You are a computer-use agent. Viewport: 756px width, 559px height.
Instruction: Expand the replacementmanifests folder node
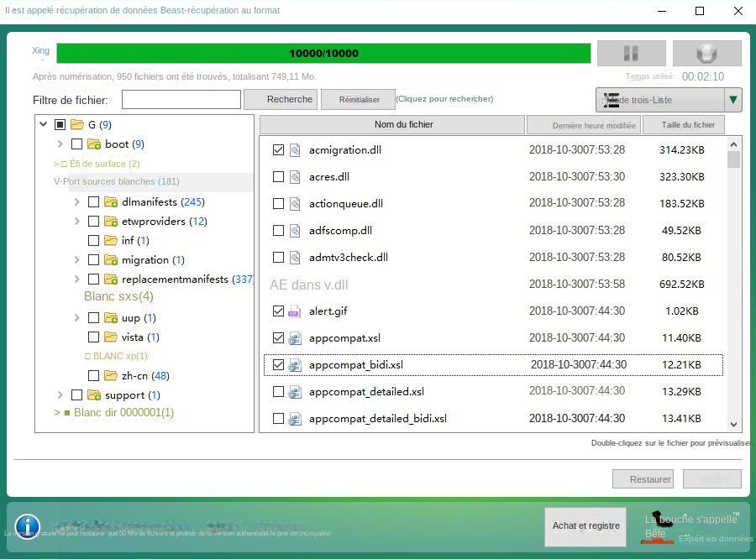(x=76, y=279)
